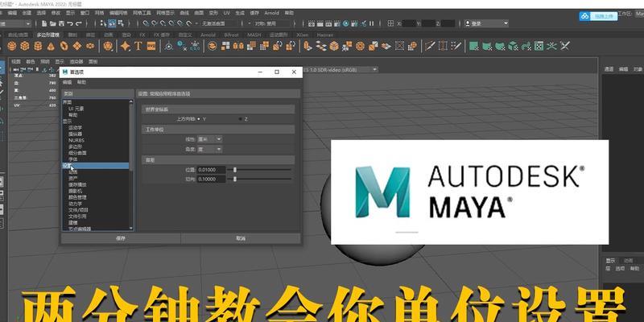
Task: Select the Z up-axis radio button
Action: (240, 119)
